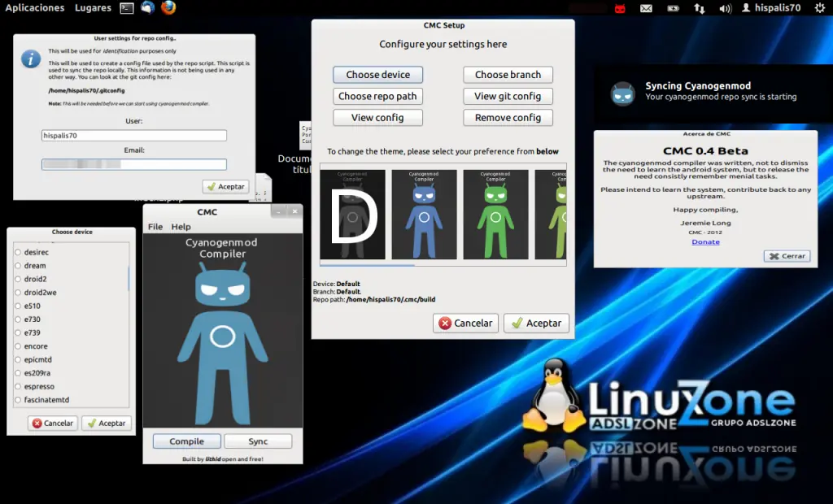This screenshot has height=504, width=833.
Task: Click Aceptar in Choose device dialog
Action: pyautogui.click(x=107, y=424)
